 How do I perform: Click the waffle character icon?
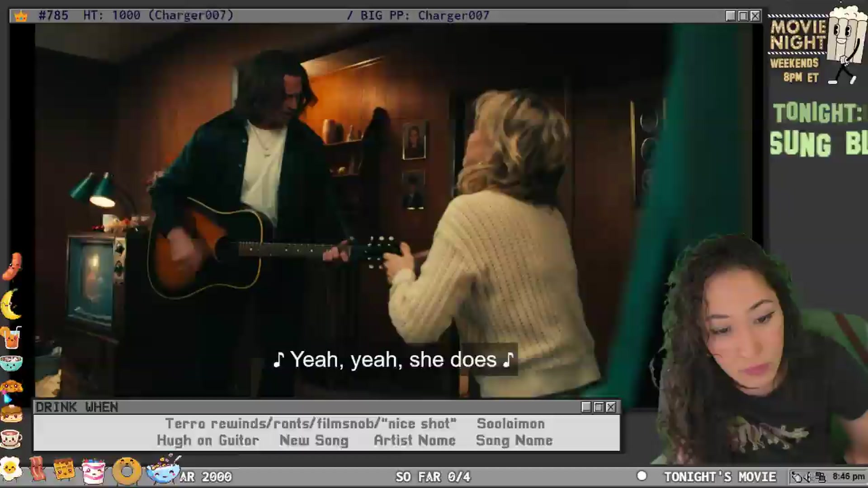pyautogui.click(x=64, y=469)
